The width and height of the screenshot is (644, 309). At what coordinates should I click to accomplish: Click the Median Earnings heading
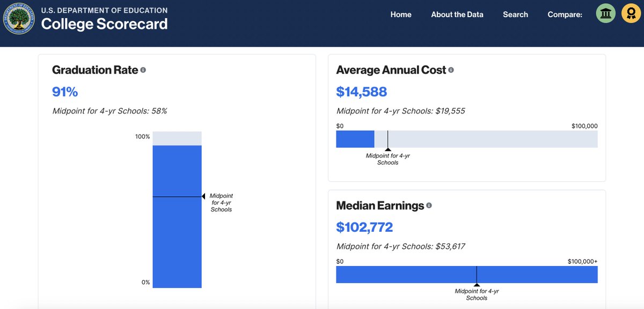pyautogui.click(x=380, y=205)
